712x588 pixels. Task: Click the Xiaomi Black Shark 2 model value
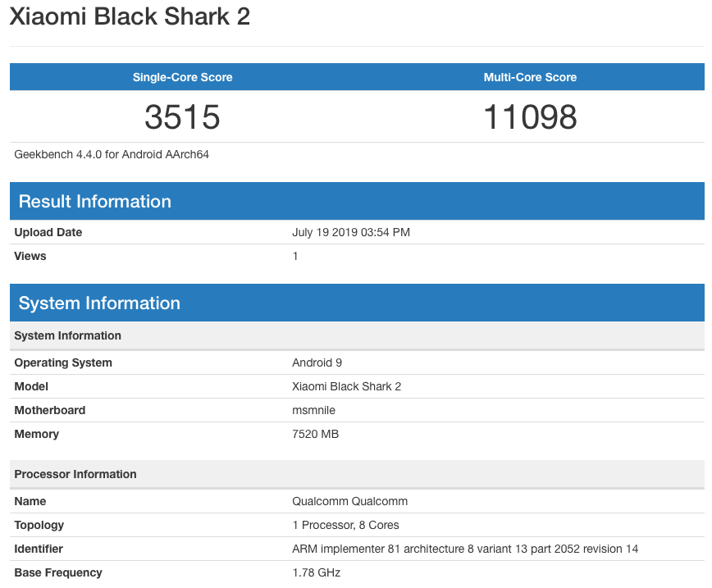(346, 386)
